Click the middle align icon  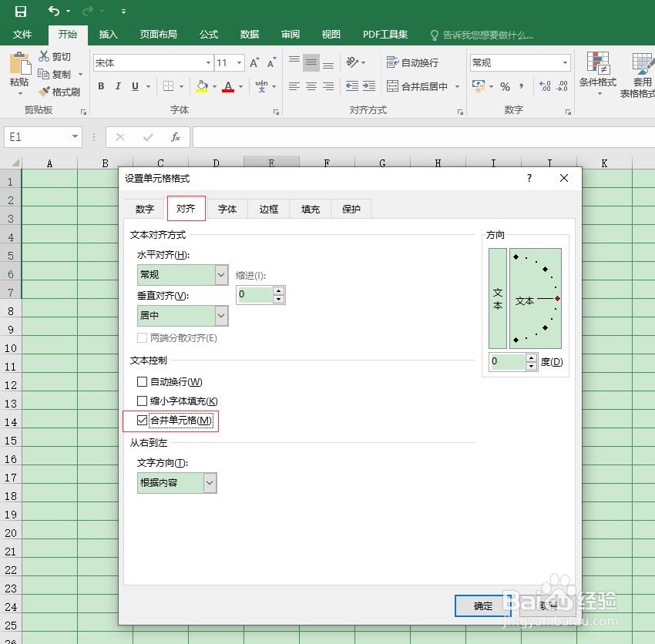tap(311, 62)
